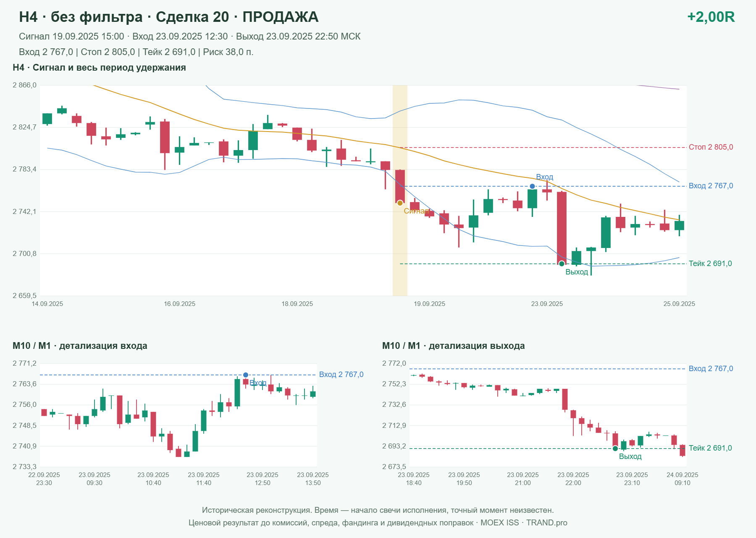Click the green exit dot in the exit detail chart
Screen dimensions: 756x538
click(615, 448)
